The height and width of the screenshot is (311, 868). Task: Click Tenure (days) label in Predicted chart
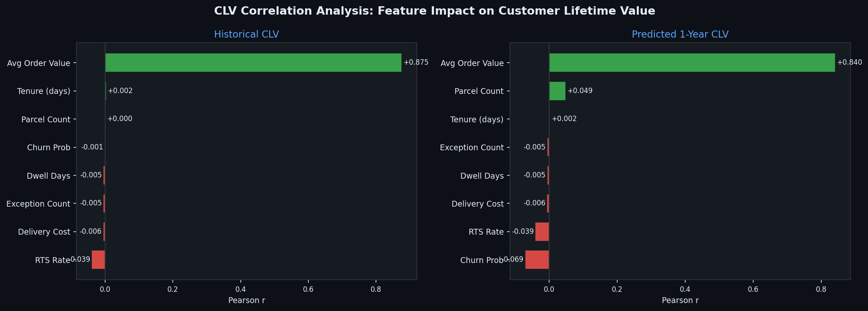point(477,119)
